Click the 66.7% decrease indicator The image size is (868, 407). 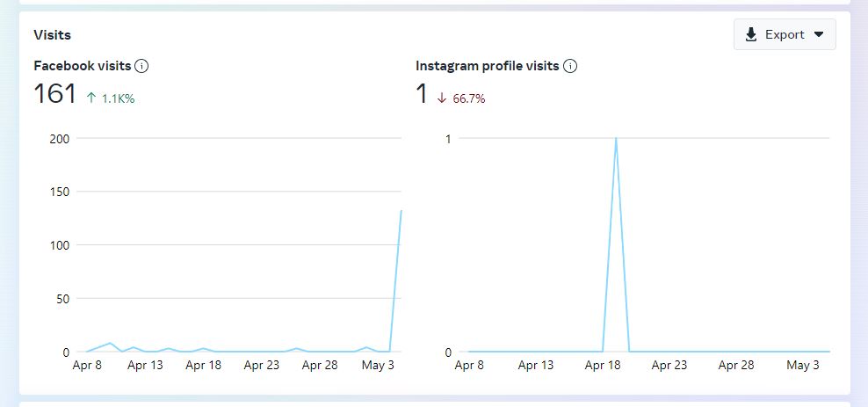point(469,98)
